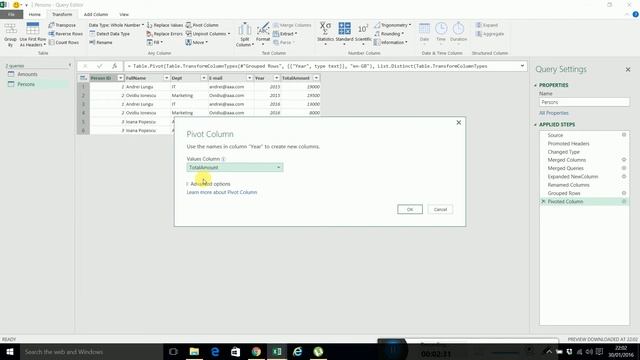The width and height of the screenshot is (640, 360).
Task: Close the Query Settings pane
Action: [628, 70]
